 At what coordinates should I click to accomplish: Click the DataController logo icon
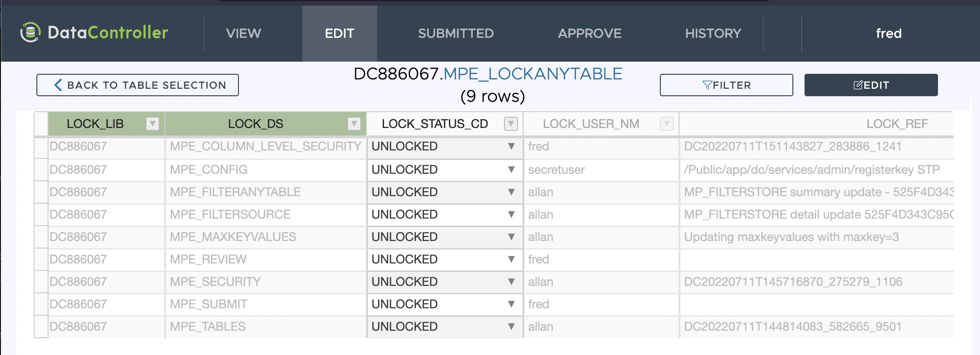(30, 32)
